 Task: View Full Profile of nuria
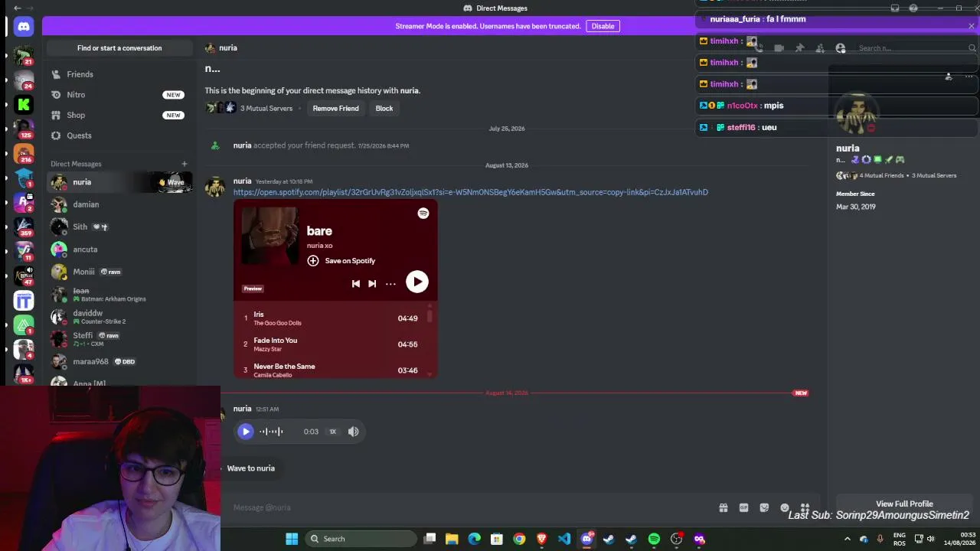pyautogui.click(x=904, y=504)
